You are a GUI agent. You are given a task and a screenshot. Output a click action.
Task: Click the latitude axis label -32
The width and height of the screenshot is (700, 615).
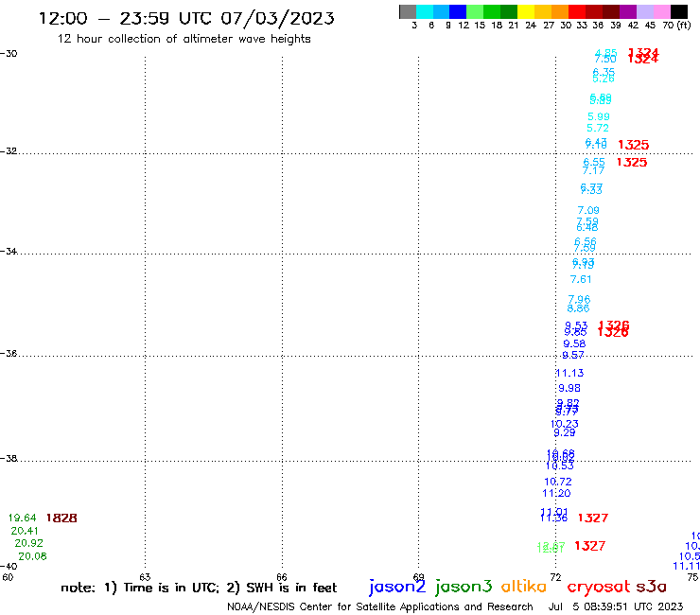coord(9,151)
